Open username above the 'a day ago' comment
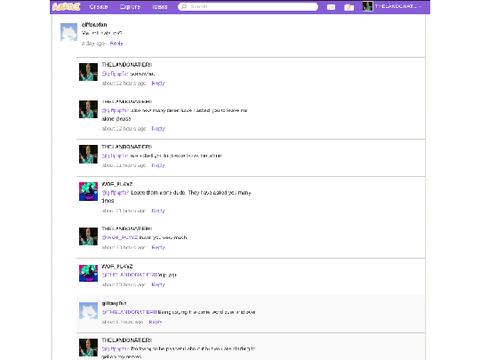 point(94,25)
